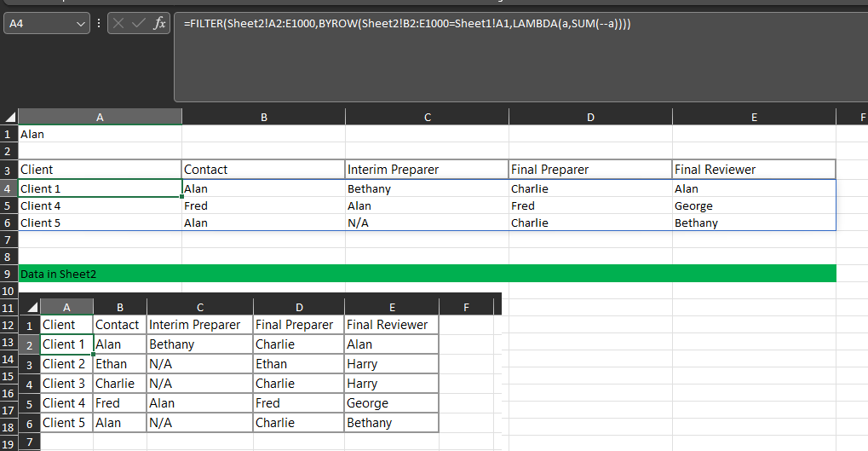Image resolution: width=868 pixels, height=451 pixels.
Task: Click the Cancel (X) formula icon
Action: click(118, 23)
